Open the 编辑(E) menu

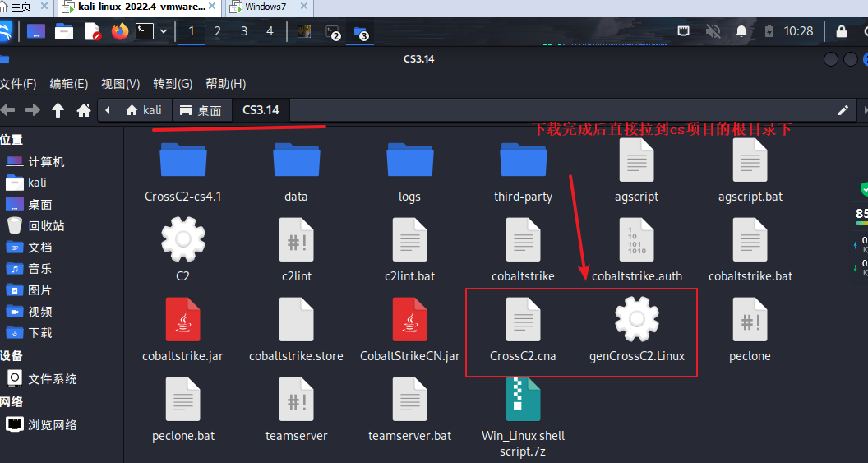point(69,84)
